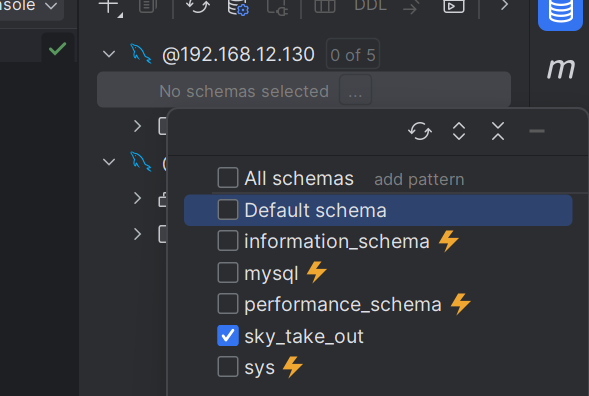Click the New (plus) toolbar button
The height and width of the screenshot is (396, 589).
(110, 7)
